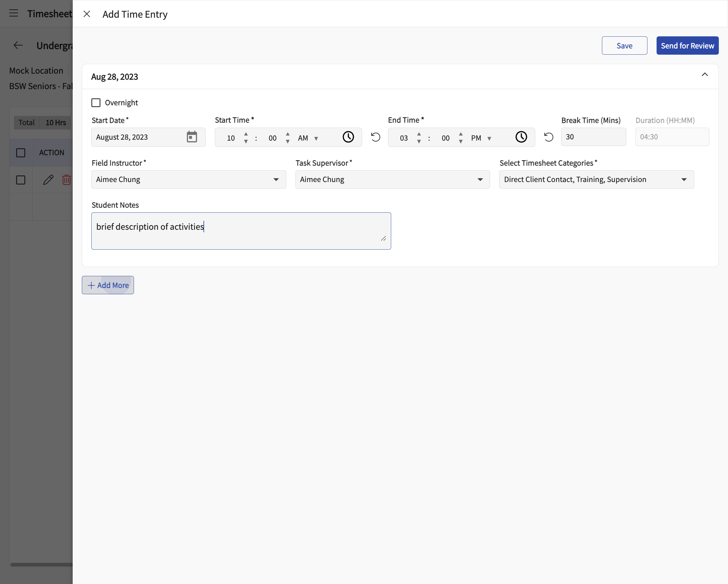Tick the select-all checkbox beside ACTION header

tap(21, 153)
